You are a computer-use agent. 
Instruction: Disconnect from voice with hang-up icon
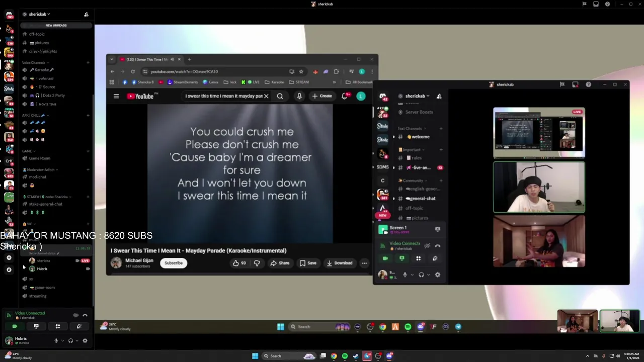tap(85, 315)
